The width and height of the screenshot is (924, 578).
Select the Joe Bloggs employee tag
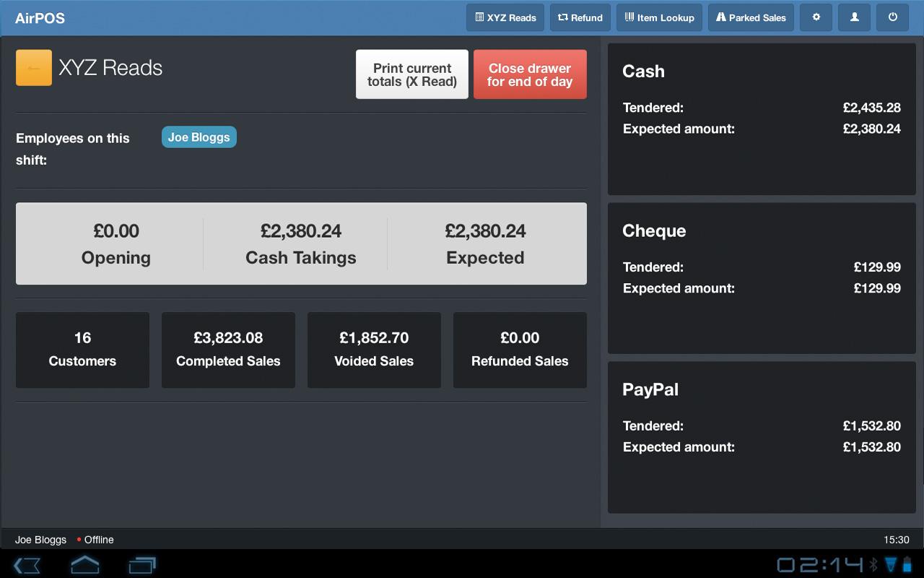[199, 137]
